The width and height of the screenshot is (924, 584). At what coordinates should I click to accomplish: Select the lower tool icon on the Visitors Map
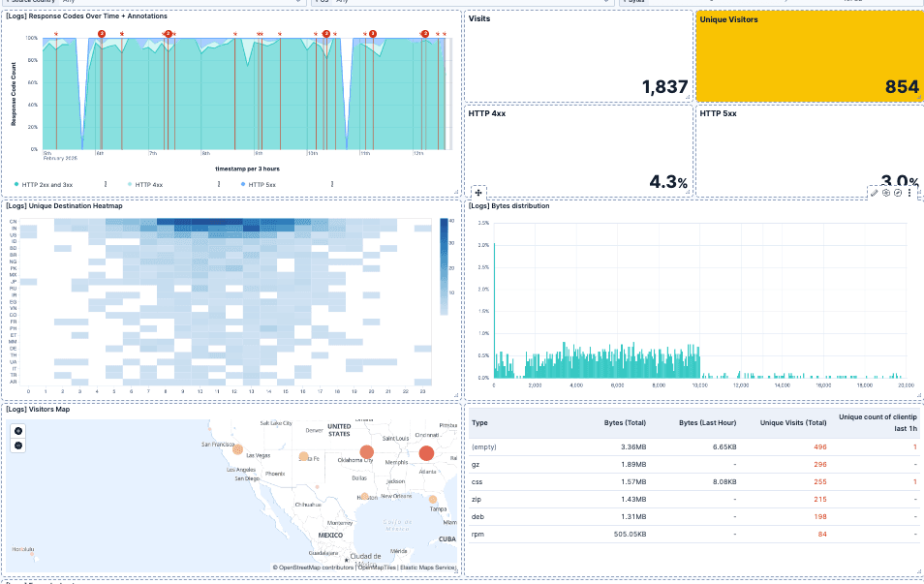click(19, 445)
